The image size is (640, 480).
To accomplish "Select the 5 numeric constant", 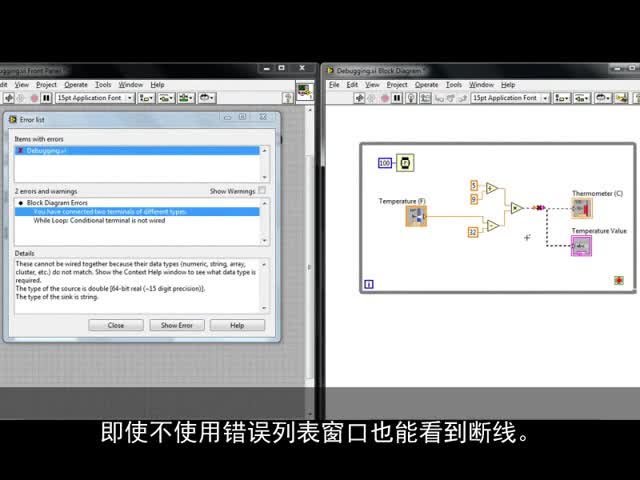I will pos(474,186).
